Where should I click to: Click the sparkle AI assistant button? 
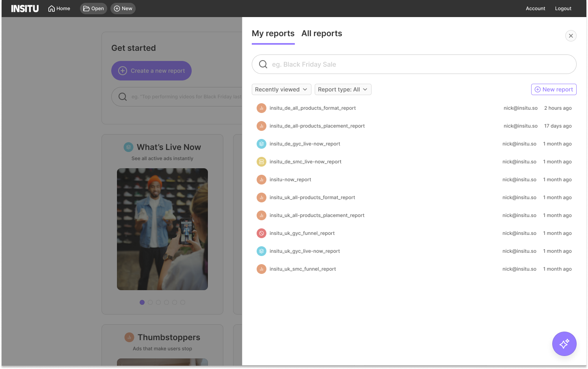pos(564,344)
